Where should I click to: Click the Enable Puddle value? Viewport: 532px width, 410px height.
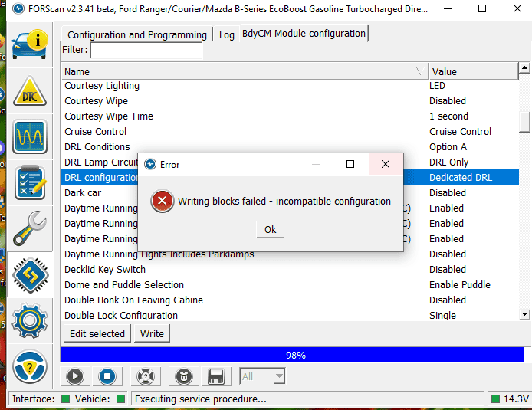click(x=460, y=284)
